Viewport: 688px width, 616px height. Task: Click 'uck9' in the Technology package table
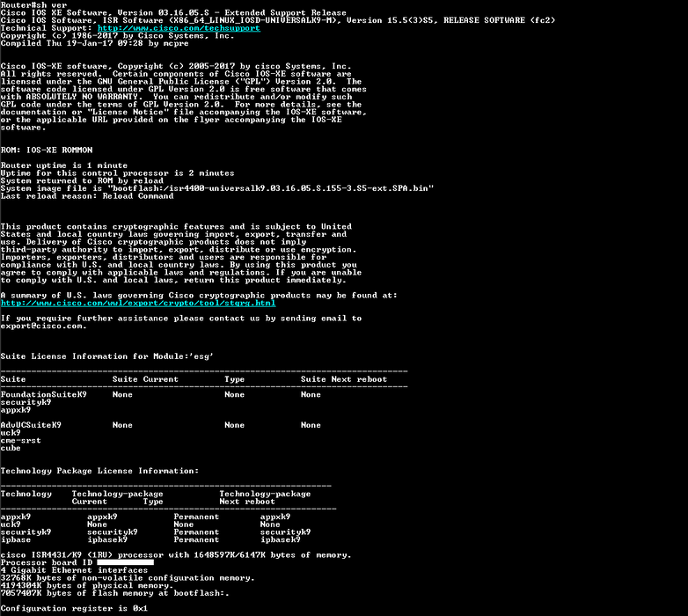11,524
